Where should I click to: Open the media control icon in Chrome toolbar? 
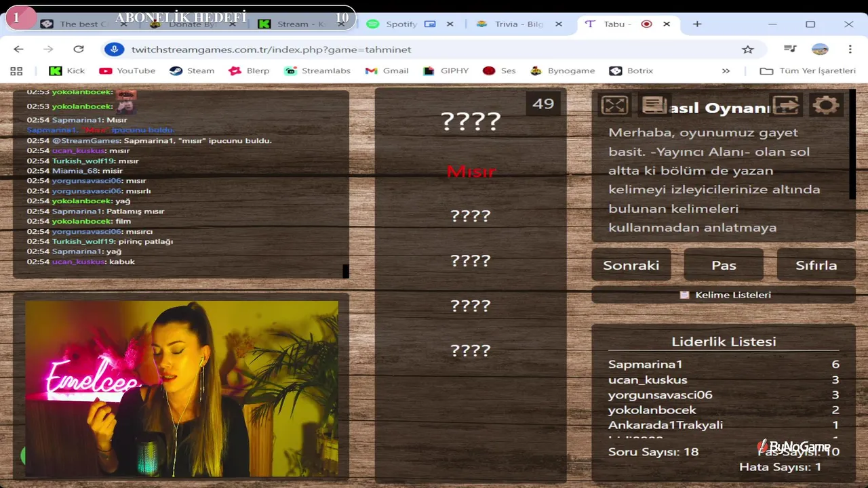(x=790, y=49)
